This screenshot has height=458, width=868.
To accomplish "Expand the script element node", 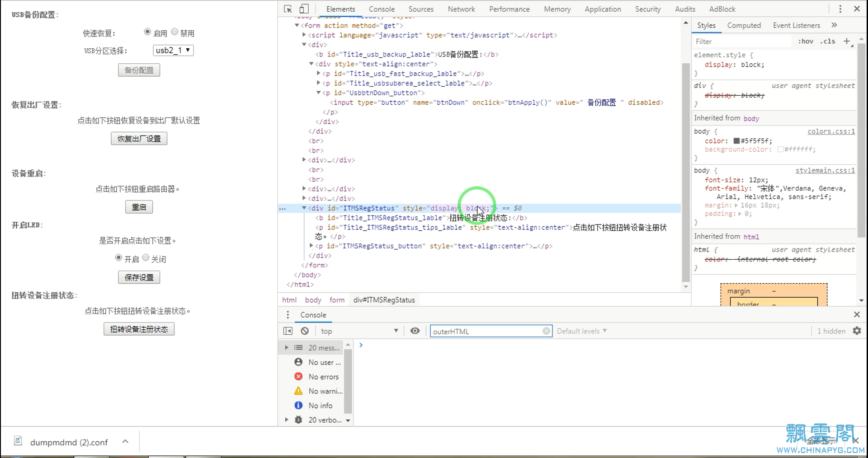I will click(304, 35).
